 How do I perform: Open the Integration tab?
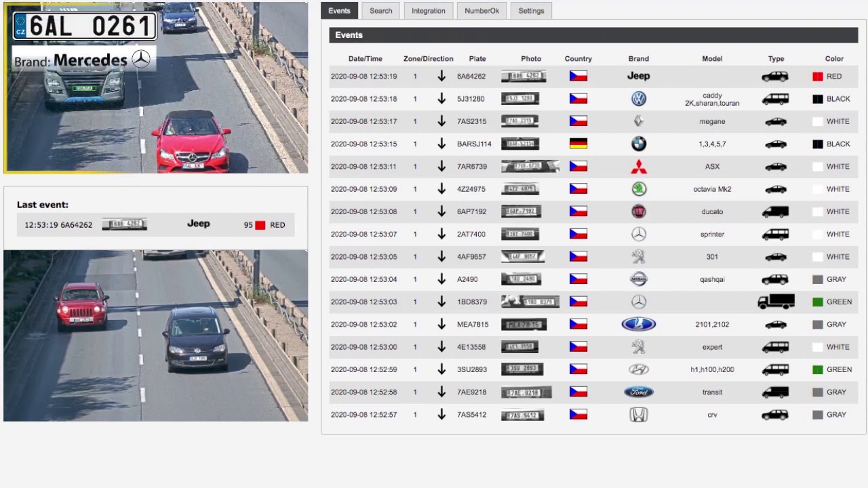[x=429, y=11]
